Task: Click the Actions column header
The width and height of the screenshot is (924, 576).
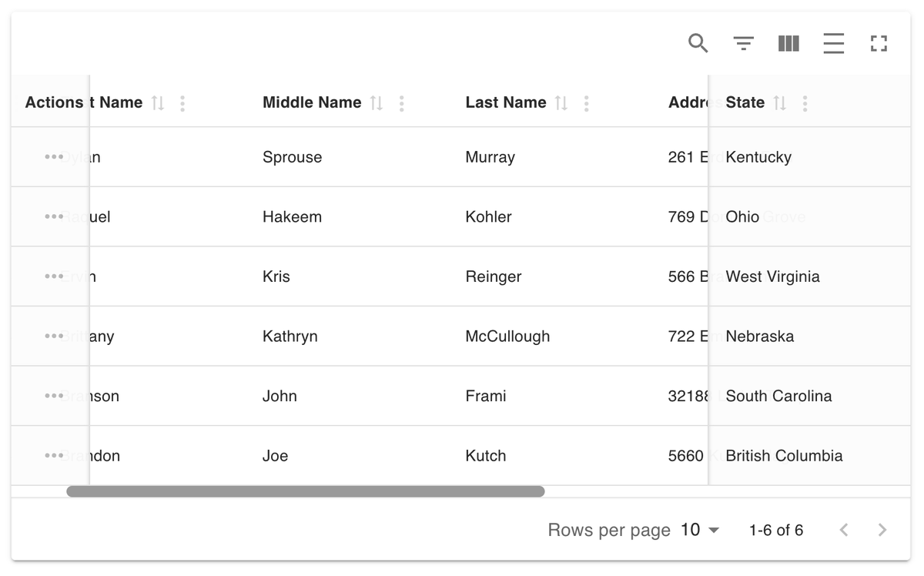Action: 54,102
